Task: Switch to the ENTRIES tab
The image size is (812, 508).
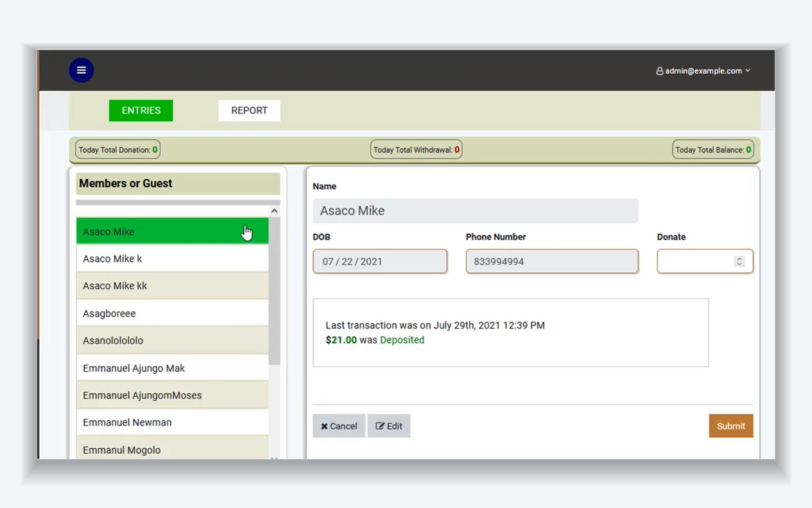Action: tap(141, 110)
